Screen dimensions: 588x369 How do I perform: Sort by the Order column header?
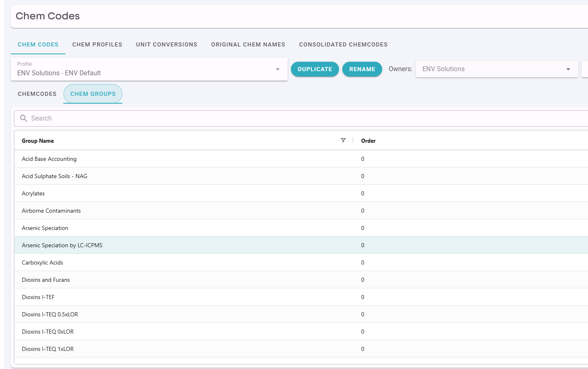[x=368, y=141]
